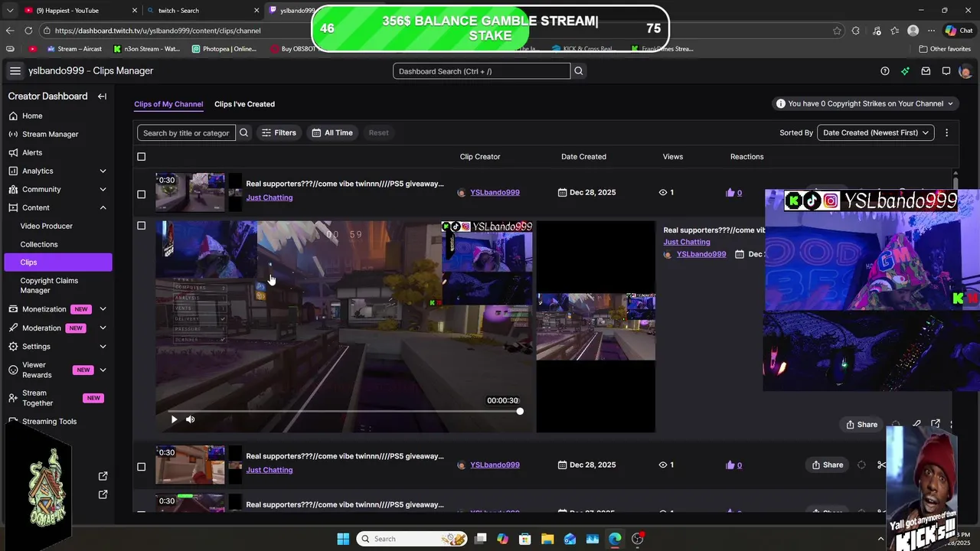Open the browser extensions puzzle icon
Viewport: 980px width, 551px height.
pos(855,31)
